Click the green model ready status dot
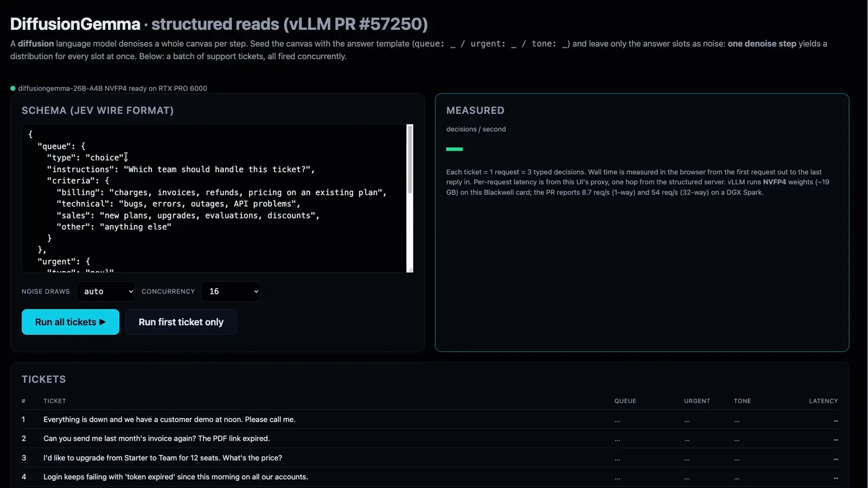 pos(13,88)
